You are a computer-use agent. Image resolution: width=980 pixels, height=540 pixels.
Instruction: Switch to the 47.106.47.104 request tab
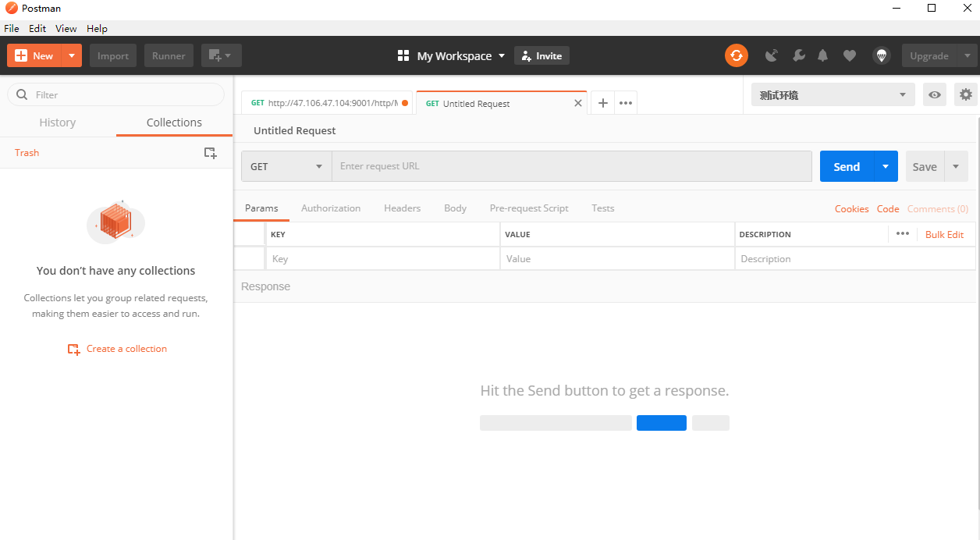click(x=327, y=103)
